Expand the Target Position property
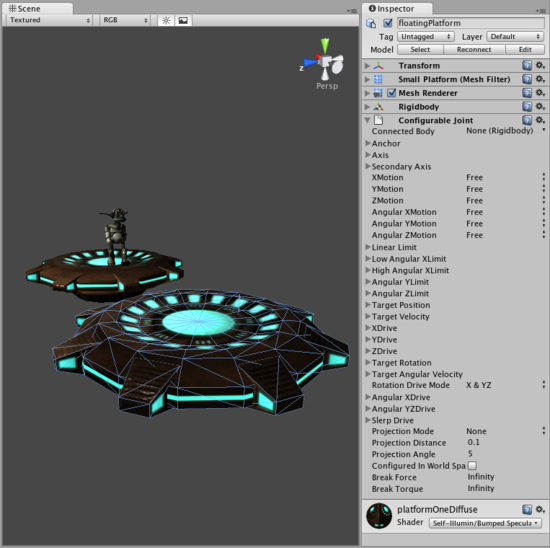This screenshot has height=548, width=550. pyautogui.click(x=368, y=305)
